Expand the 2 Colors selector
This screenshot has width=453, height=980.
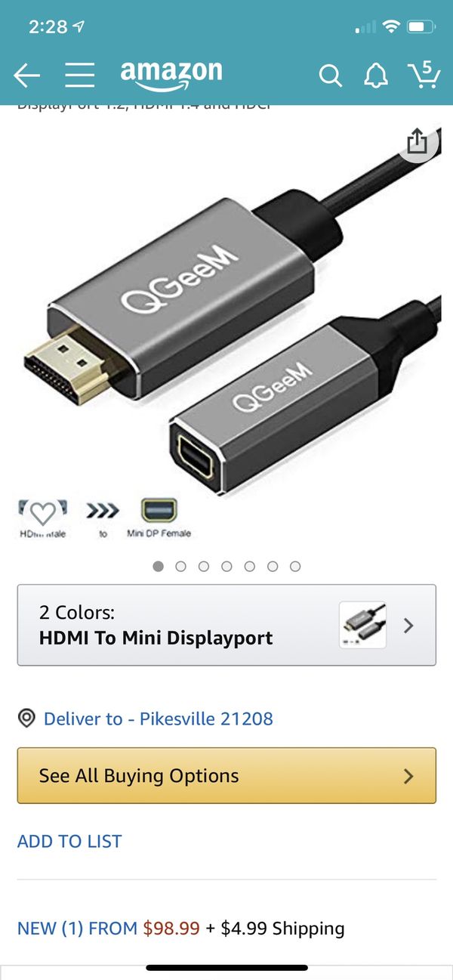click(x=226, y=625)
